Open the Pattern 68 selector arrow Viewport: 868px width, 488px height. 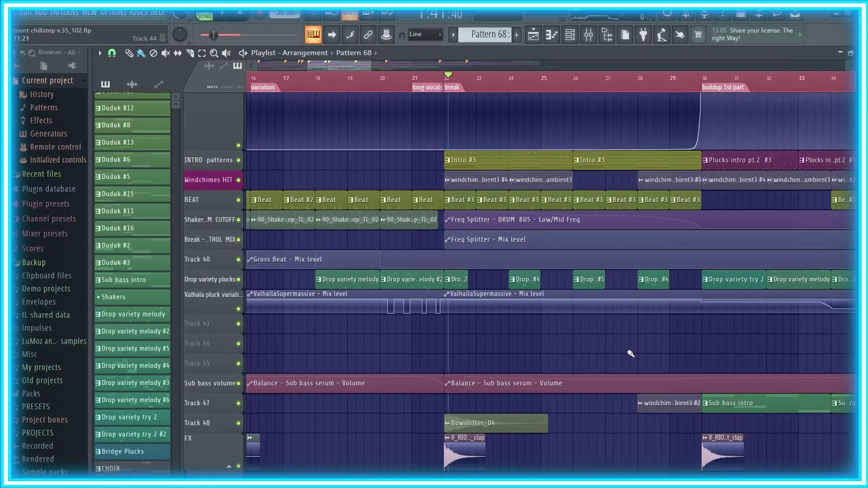pyautogui.click(x=453, y=35)
